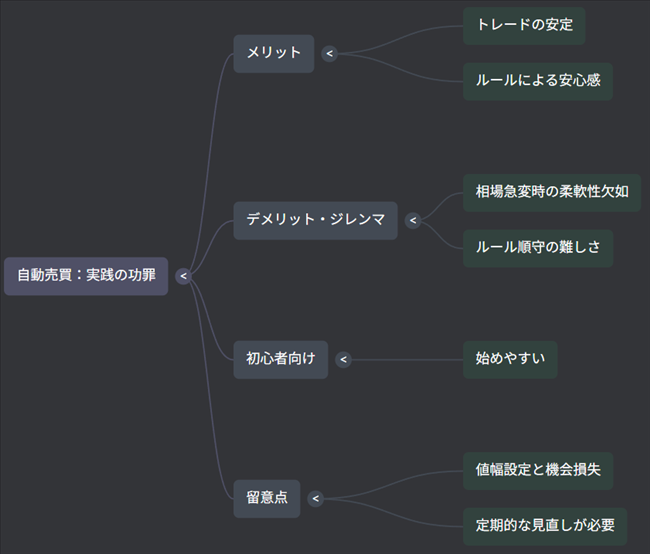This screenshot has height=554, width=650.
Task: Click the collapse arrow next to 留意点
Action: coord(315,498)
